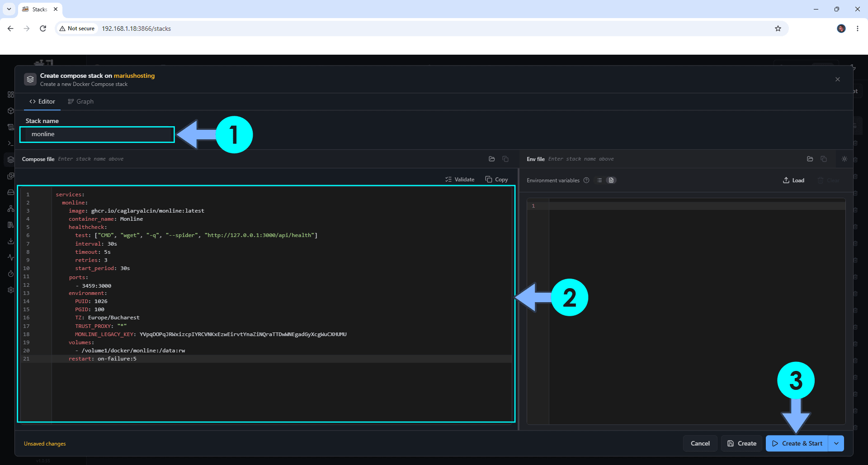The width and height of the screenshot is (868, 465).
Task: Open the download icon in sidebar
Action: coord(11,241)
